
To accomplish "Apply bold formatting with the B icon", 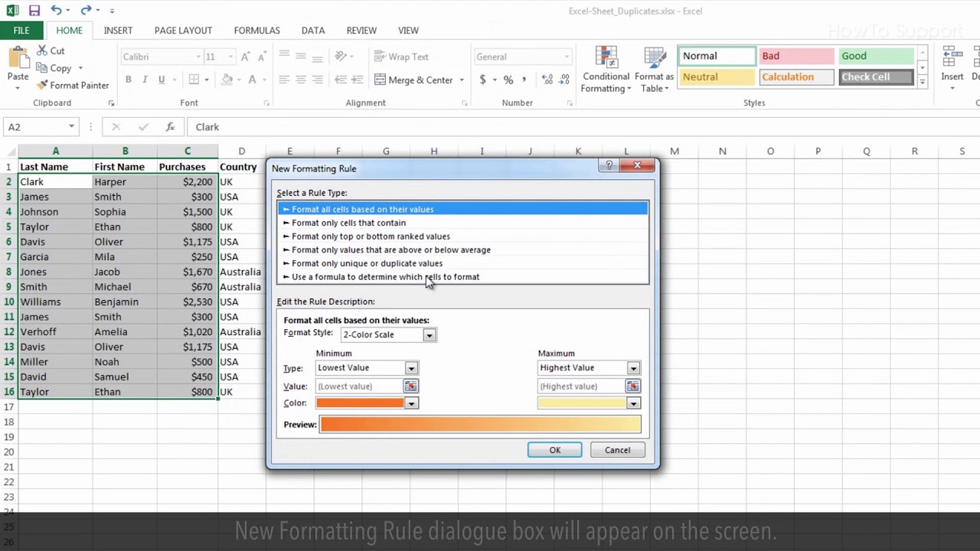I will tap(128, 80).
